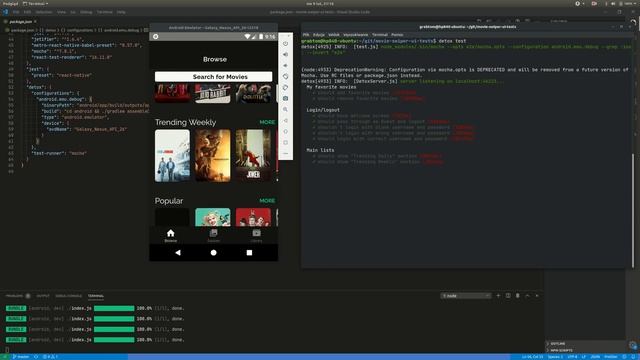The image size is (640, 360).
Task: Click clock date in top system bar
Action: (320, 4)
